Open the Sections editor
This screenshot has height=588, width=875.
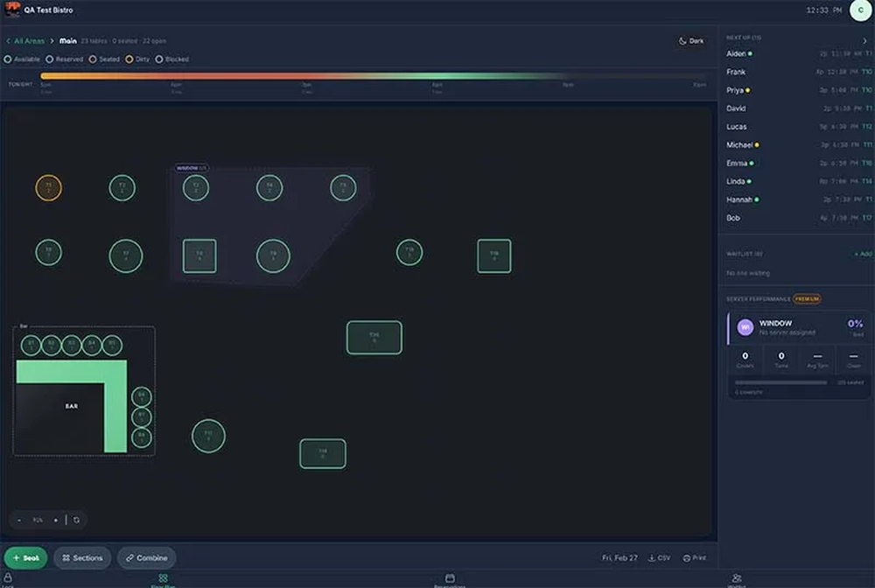click(82, 558)
